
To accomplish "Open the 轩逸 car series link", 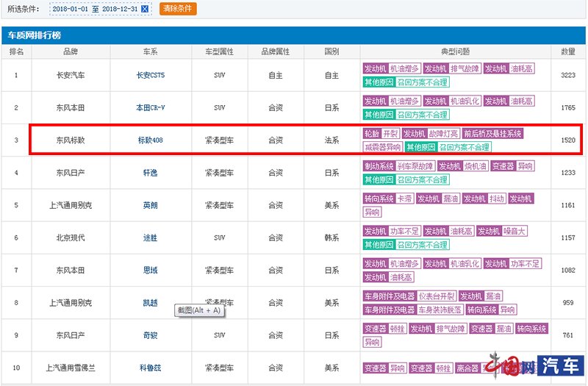I will pyautogui.click(x=151, y=173).
